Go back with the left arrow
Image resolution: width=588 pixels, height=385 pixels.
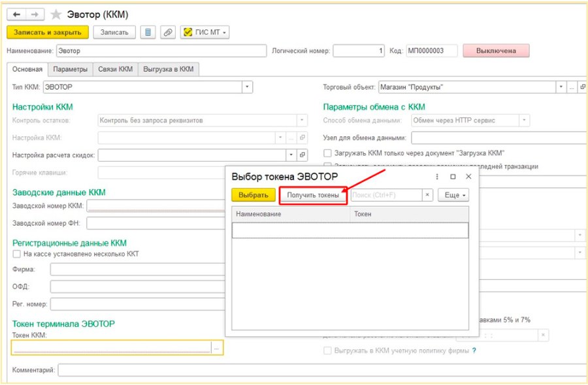click(x=16, y=14)
